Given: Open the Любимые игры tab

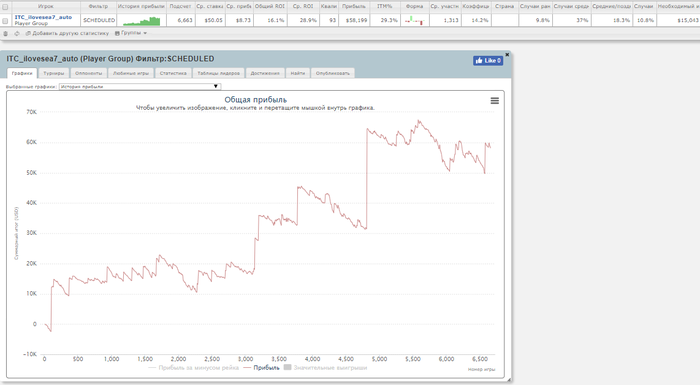Looking at the screenshot, I should 131,73.
